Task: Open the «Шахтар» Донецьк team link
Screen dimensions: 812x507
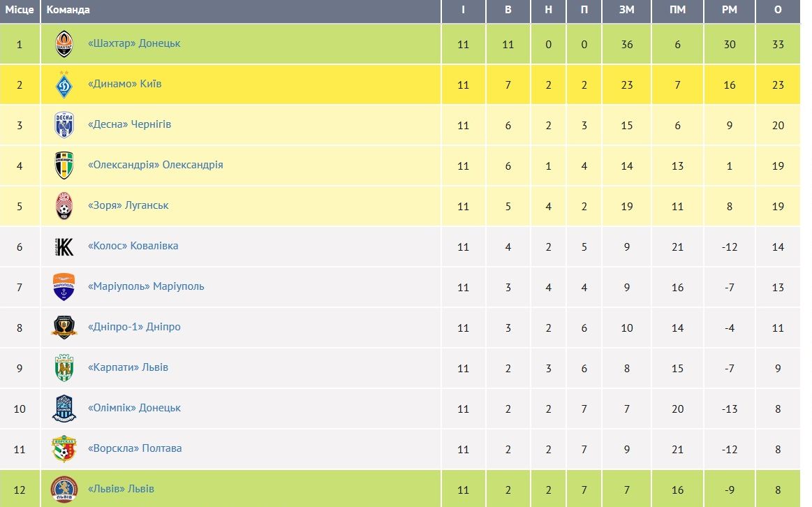Action: click(134, 43)
